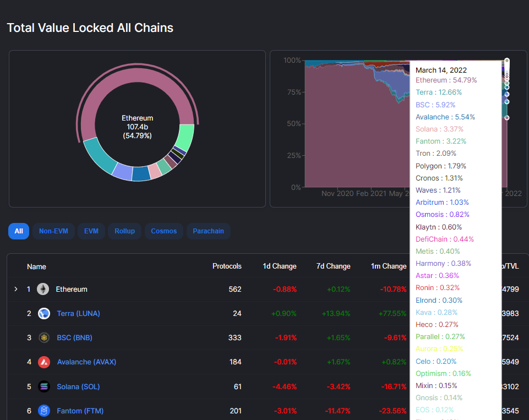Click the Fantom (FTM) logo icon
Viewport: 529px width, 420px height.
click(44, 411)
